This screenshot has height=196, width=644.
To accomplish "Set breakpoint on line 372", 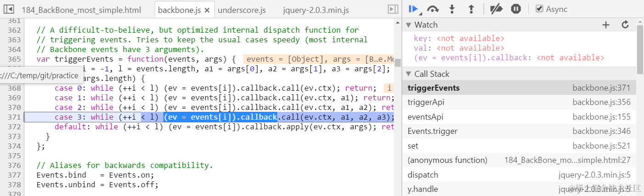I will coord(15,127).
